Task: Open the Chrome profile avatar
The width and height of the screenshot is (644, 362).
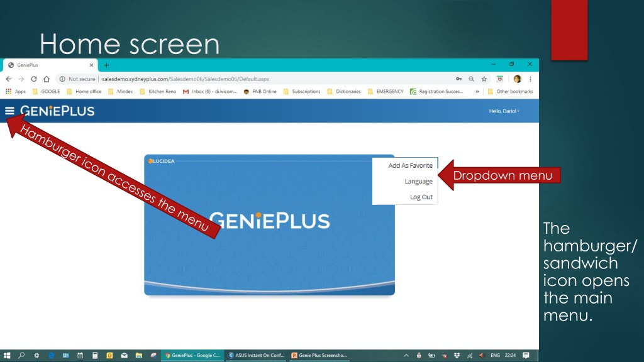Action: (517, 79)
